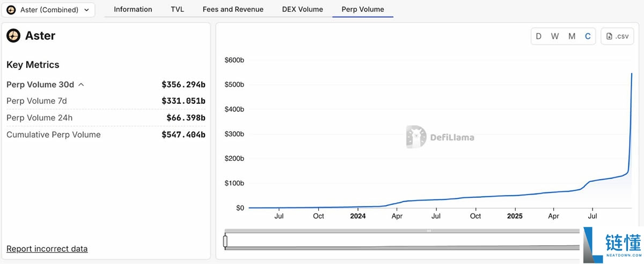Click the left handle of chart range slider

pos(225,241)
